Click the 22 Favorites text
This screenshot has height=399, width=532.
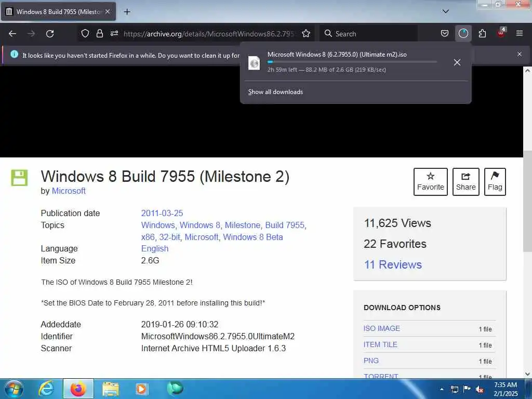click(x=395, y=244)
